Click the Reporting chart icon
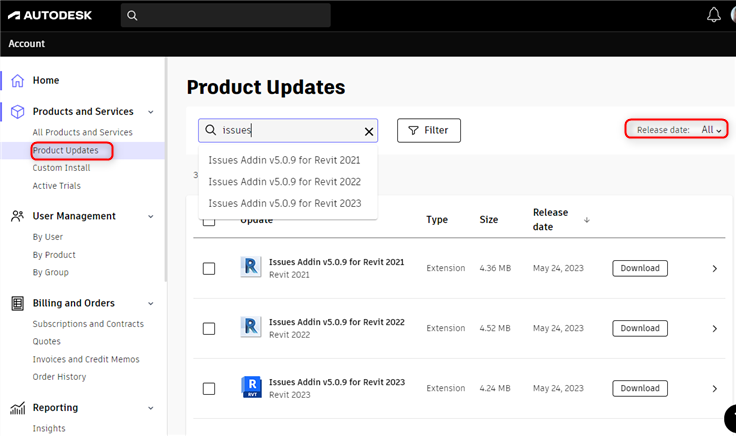Viewport: 736px width, 436px height. pos(17,408)
